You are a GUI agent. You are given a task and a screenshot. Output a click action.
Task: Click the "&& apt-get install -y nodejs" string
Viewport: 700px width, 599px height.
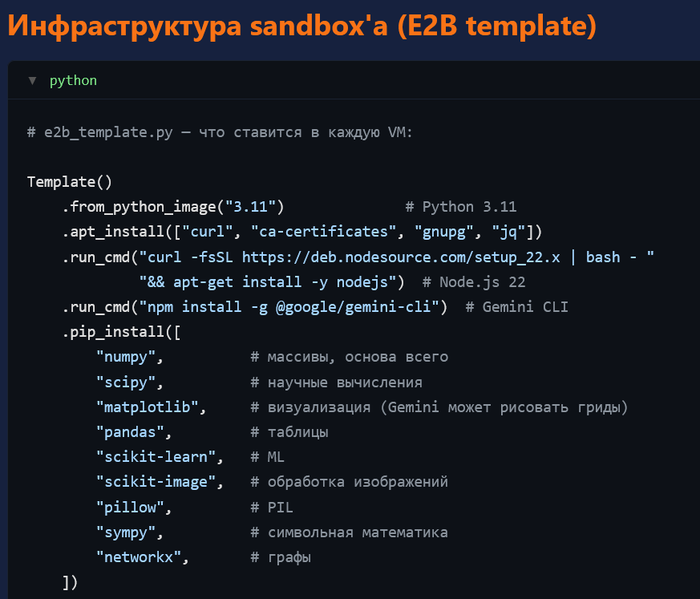pyautogui.click(x=267, y=282)
